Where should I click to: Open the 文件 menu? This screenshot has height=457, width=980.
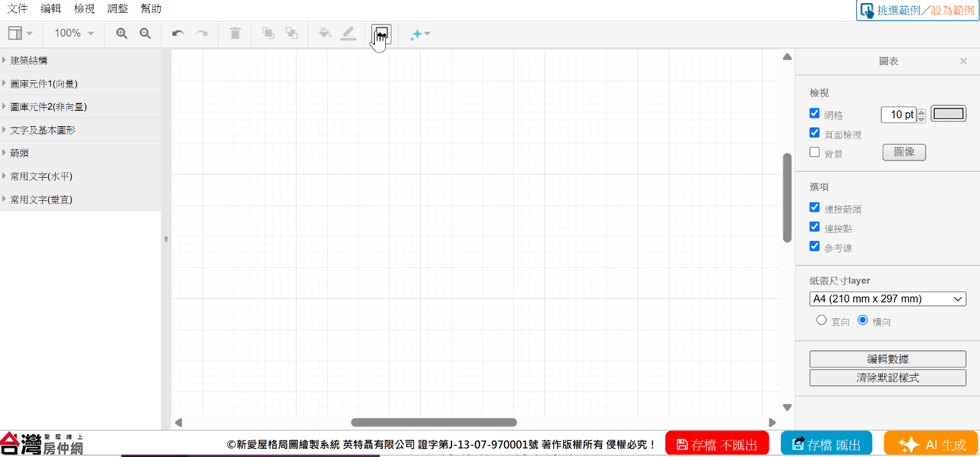pyautogui.click(x=17, y=9)
